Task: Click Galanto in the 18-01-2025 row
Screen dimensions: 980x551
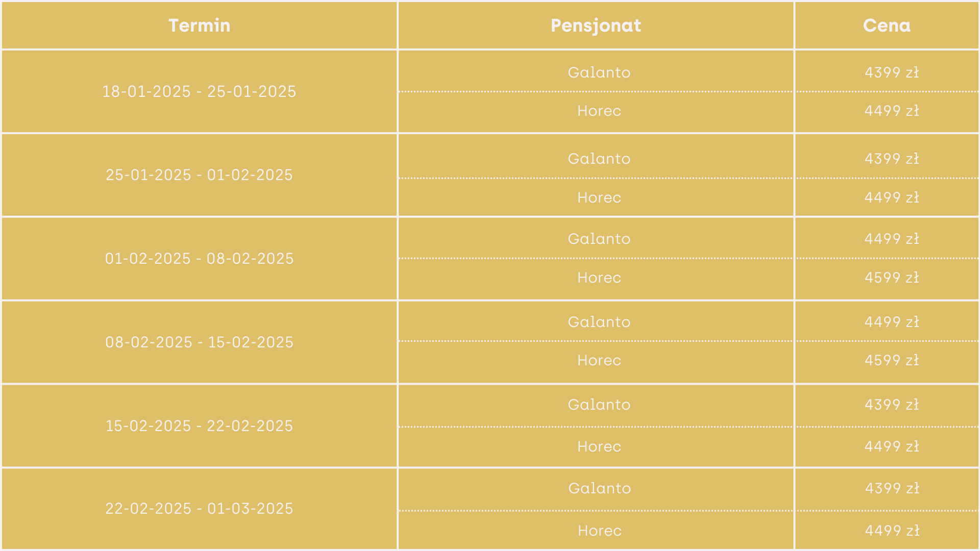Action: click(x=599, y=72)
